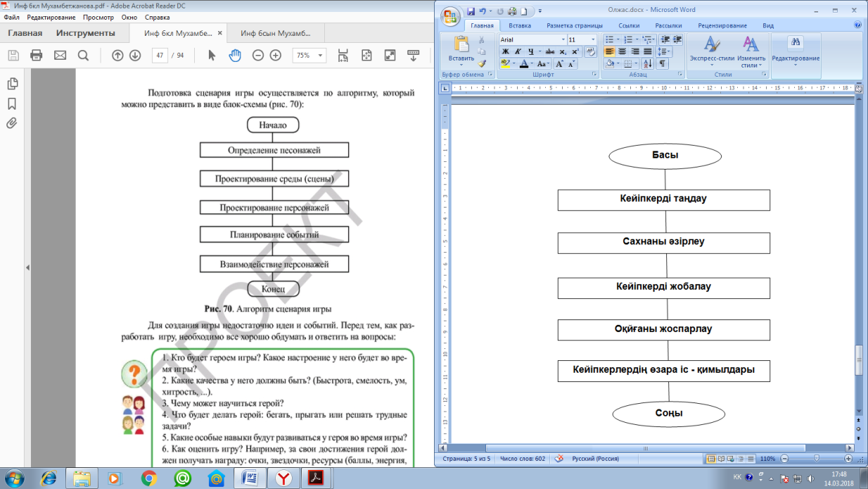
Task: Click the fit full page icon in Acrobat
Action: tap(366, 56)
